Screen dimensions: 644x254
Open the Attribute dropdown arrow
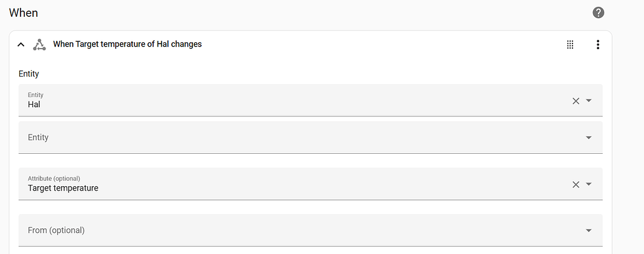tap(589, 184)
